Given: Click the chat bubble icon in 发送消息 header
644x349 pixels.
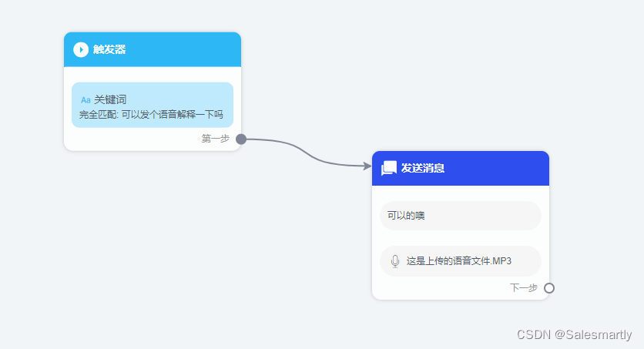Looking at the screenshot, I should click(x=388, y=168).
